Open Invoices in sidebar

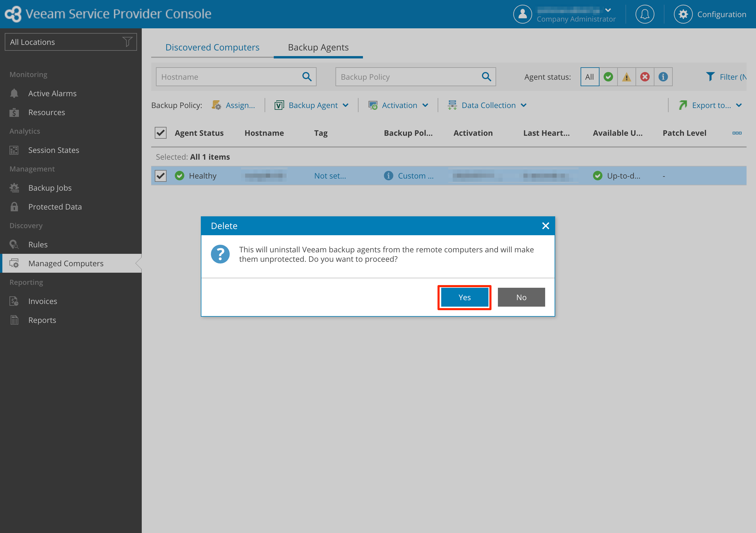pos(71,301)
